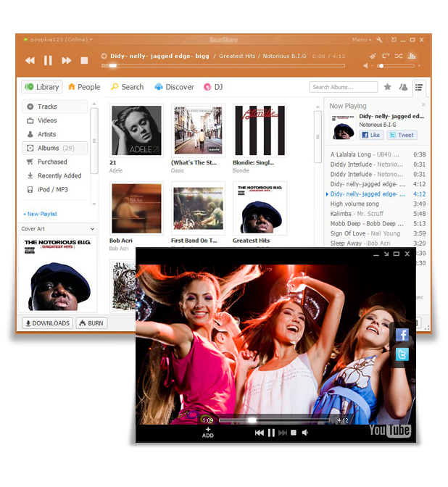Select 'A Lalalala Long - UB40' in playlist
The width and height of the screenshot is (448, 487).
[378, 154]
